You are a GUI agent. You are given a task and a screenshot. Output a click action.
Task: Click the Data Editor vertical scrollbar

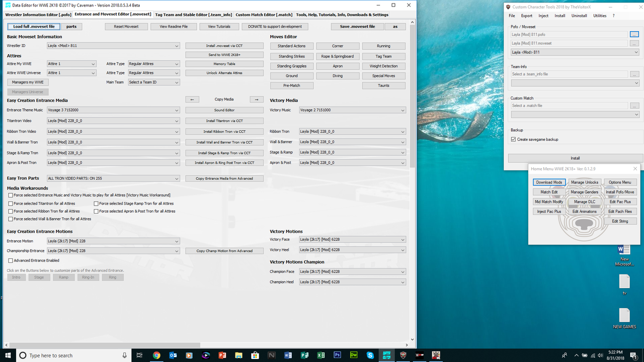pos(413,97)
